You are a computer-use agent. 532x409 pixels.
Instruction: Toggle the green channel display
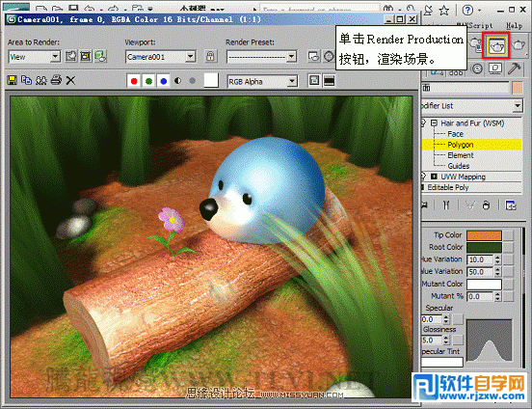click(148, 81)
